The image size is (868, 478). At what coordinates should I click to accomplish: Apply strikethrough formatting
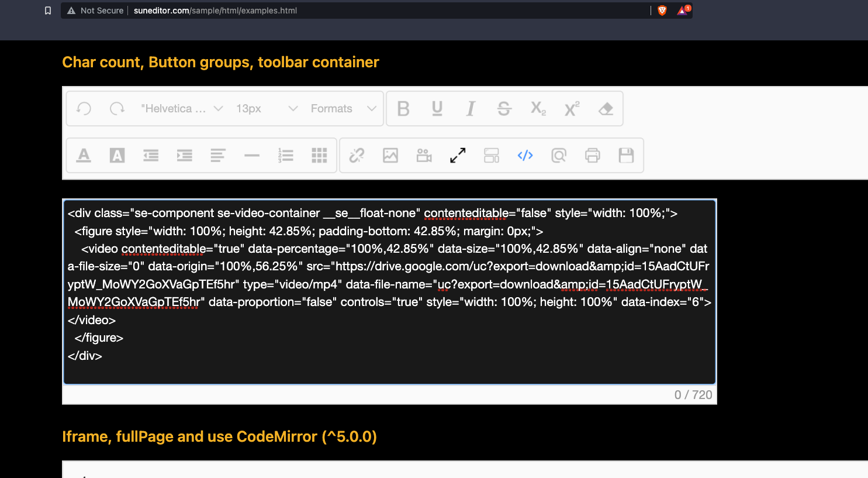(504, 108)
